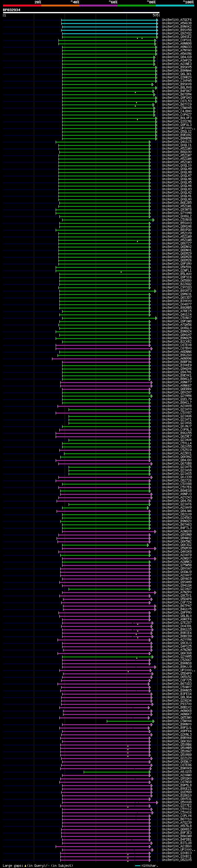The width and height of the screenshot is (197, 868).
Task: Click the arrowhead ending the UniRef100_A7QCF6 bar
Action: [157, 20]
